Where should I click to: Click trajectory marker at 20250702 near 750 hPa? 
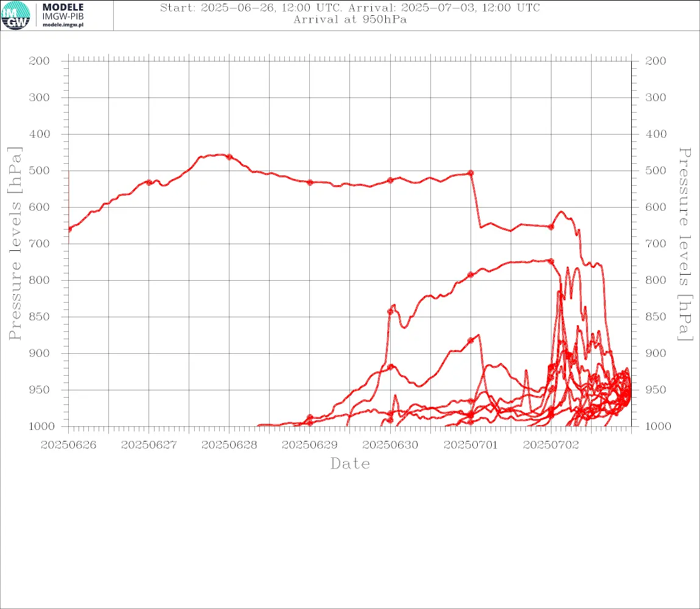click(x=551, y=261)
